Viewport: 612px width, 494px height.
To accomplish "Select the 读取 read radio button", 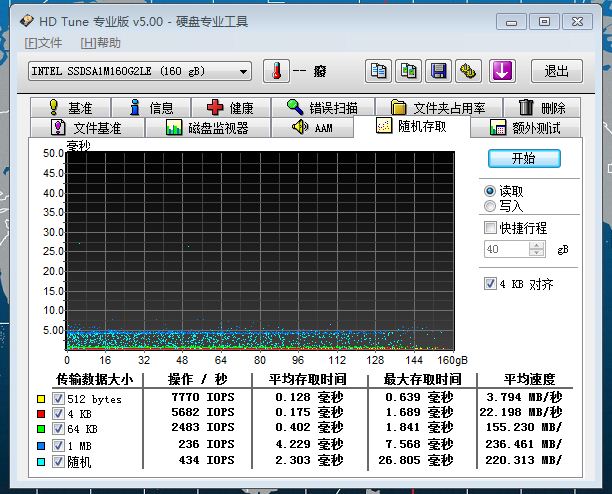I will click(489, 191).
